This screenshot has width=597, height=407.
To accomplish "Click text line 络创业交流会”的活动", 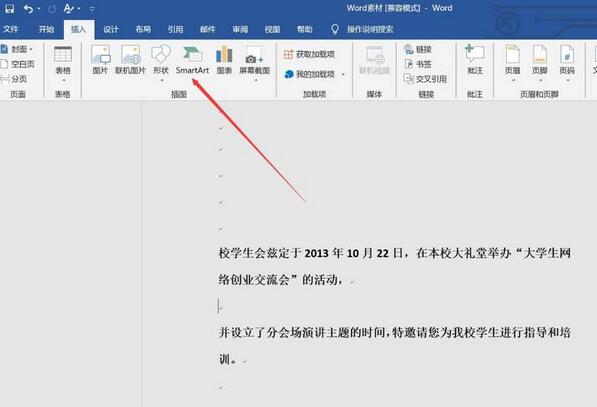I will 280,280.
